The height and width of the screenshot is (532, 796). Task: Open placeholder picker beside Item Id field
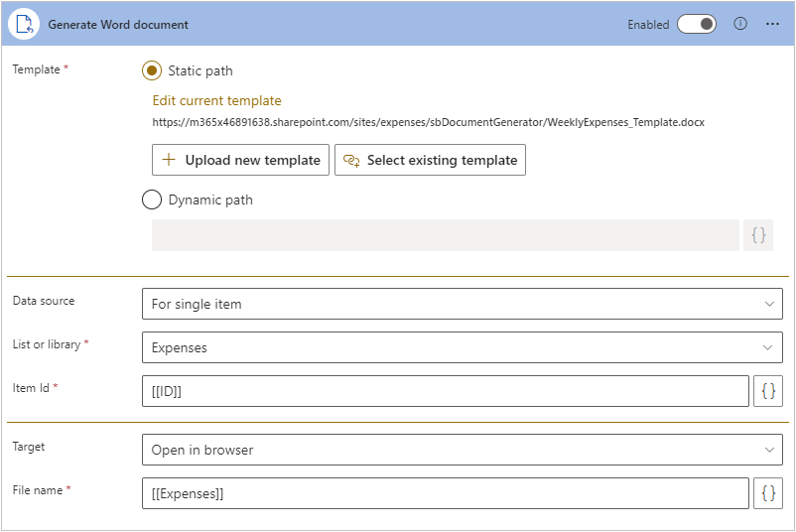(768, 391)
